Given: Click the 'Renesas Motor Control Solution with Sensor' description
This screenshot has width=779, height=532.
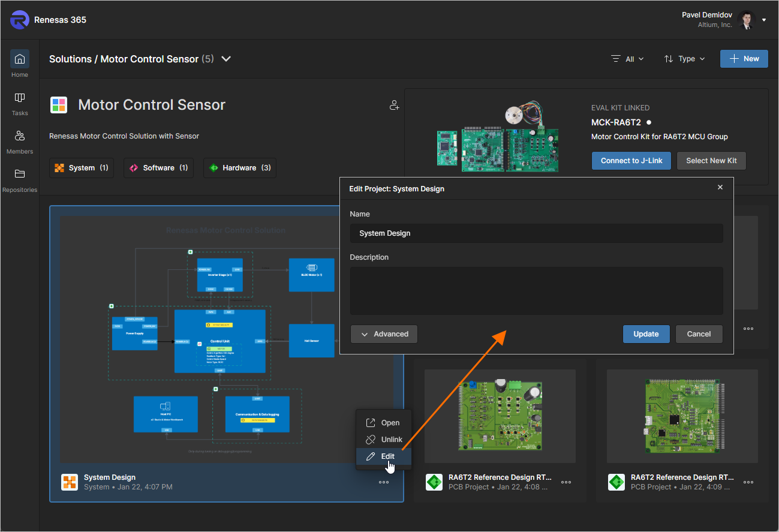Looking at the screenshot, I should click(x=124, y=136).
